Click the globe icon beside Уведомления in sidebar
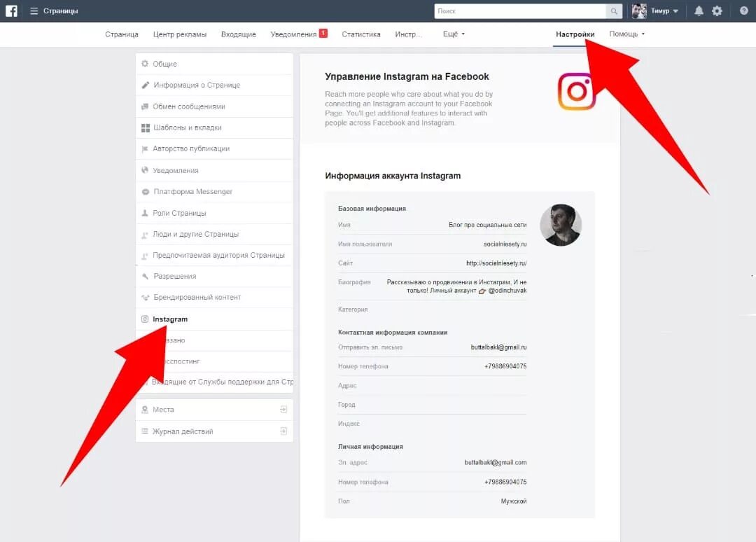756x542 pixels. [145, 169]
